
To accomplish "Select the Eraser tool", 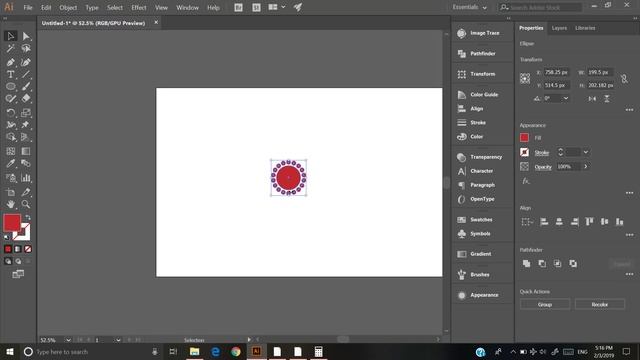I will [26, 98].
